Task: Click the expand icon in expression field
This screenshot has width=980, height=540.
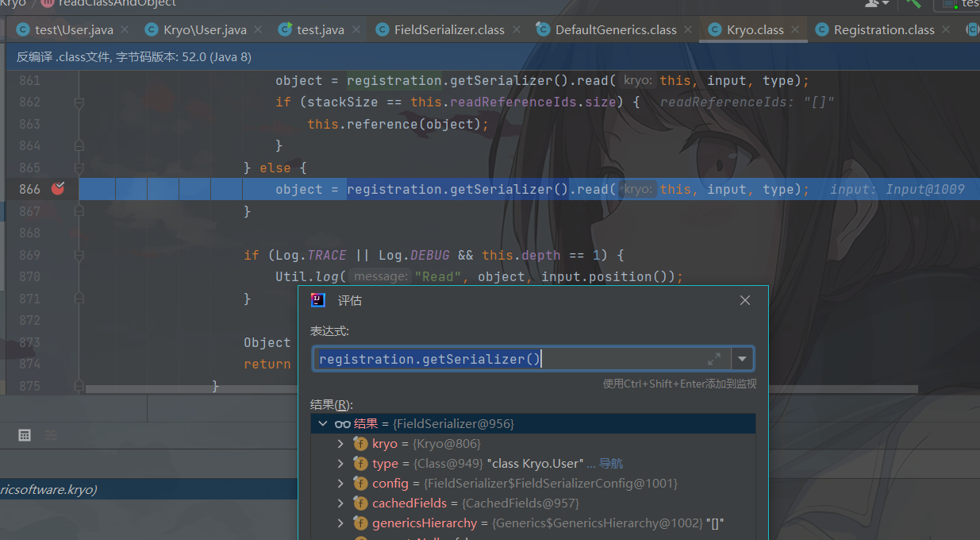Action: pos(714,359)
